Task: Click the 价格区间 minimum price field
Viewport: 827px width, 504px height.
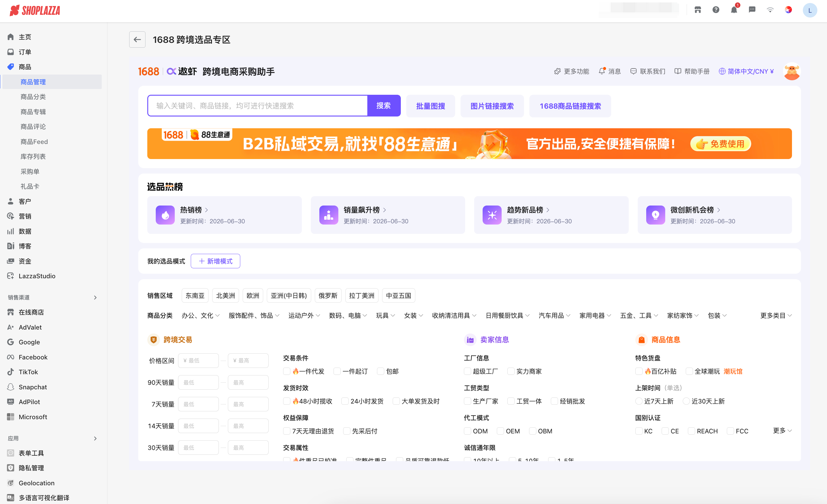Action: click(198, 360)
